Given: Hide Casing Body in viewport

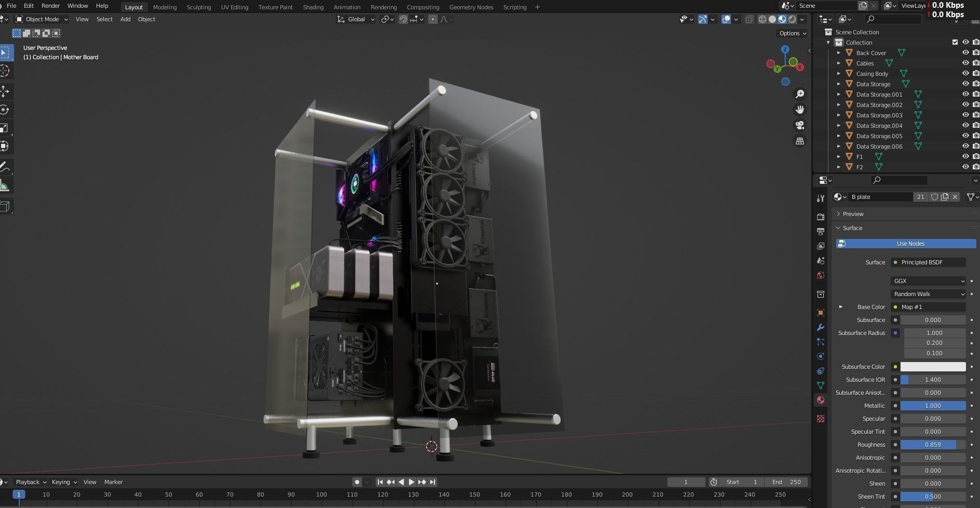Looking at the screenshot, I should 965,73.
